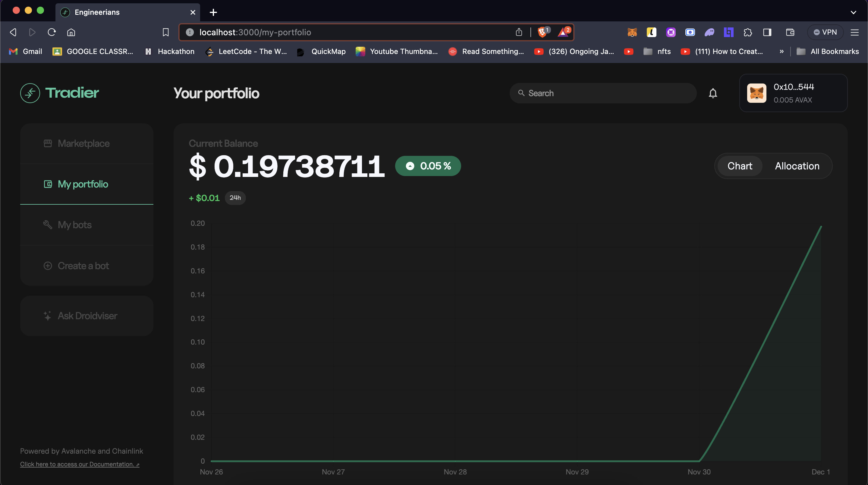
Task: Toggle the VPN button
Action: [825, 32]
